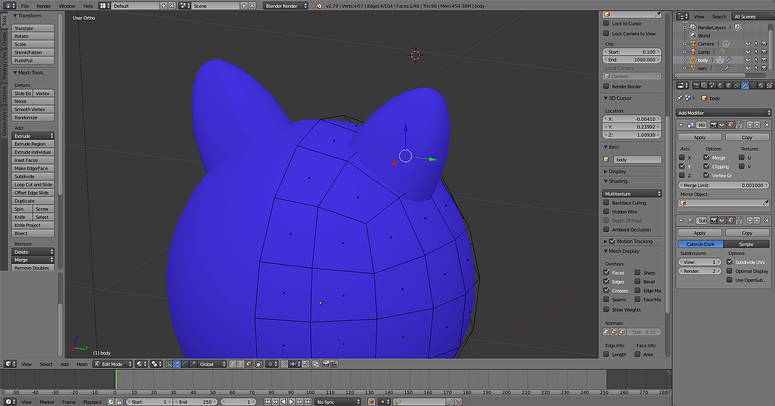Toggle renderability camera icon for Lamp
The height and width of the screenshot is (406, 775).
tap(764, 51)
